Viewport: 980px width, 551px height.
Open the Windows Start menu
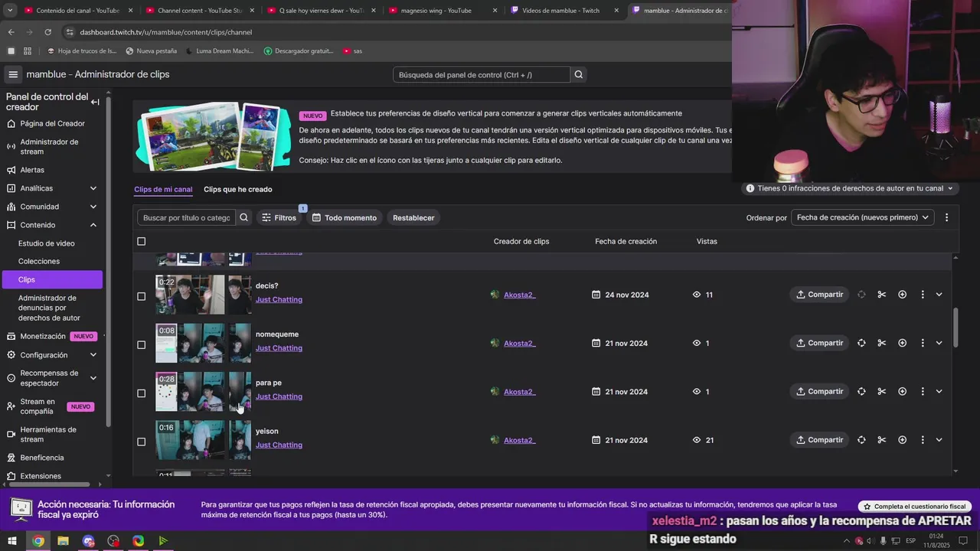coord(12,541)
